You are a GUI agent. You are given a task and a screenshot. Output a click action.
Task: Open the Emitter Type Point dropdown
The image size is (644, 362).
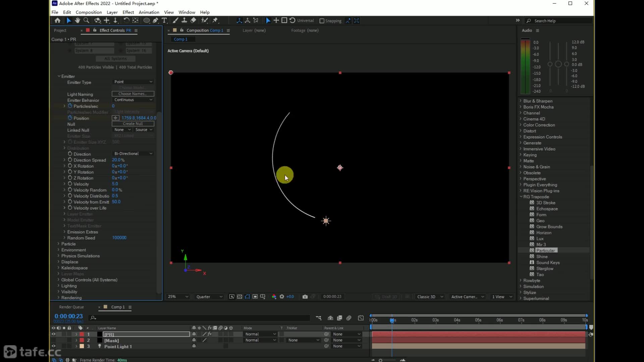click(133, 82)
